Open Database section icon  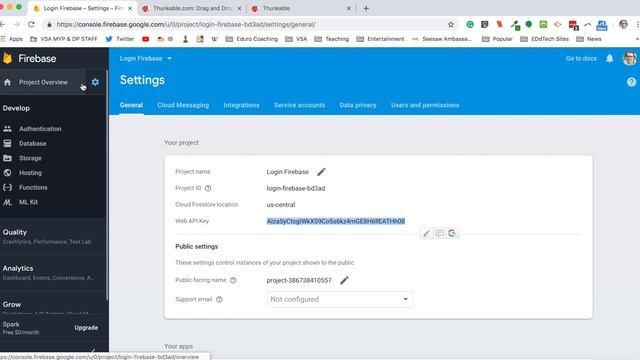coord(7,143)
